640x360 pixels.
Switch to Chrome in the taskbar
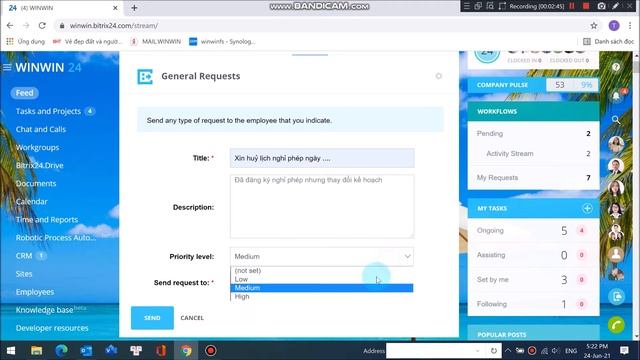186,351
